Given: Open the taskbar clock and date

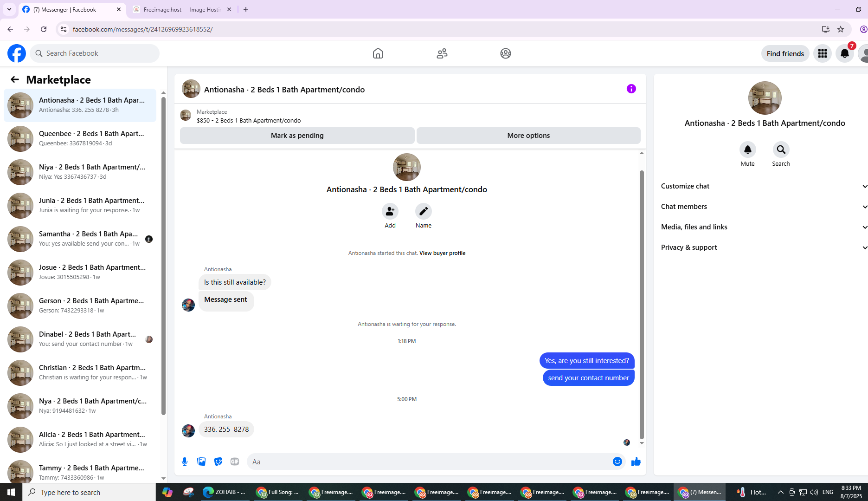Looking at the screenshot, I should point(851,492).
